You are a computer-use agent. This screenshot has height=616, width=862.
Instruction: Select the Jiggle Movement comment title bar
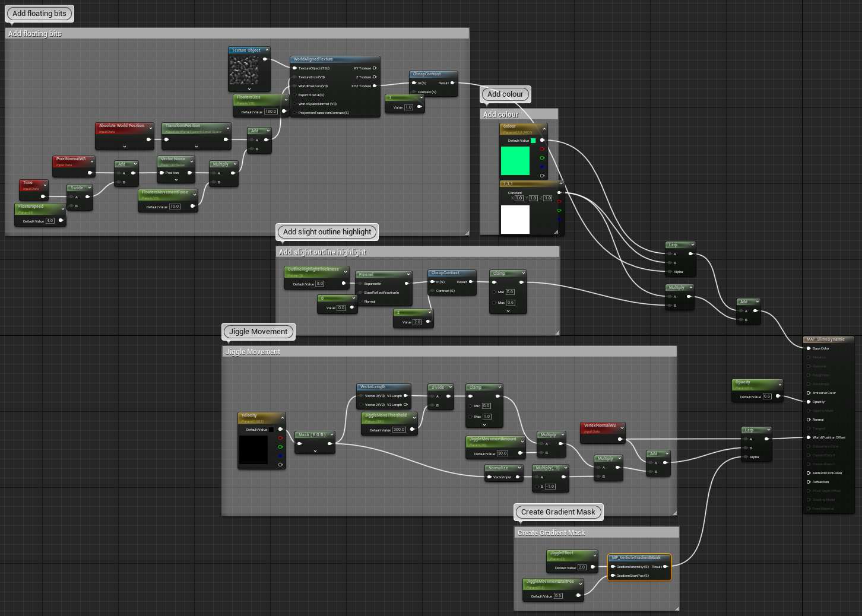(449, 351)
